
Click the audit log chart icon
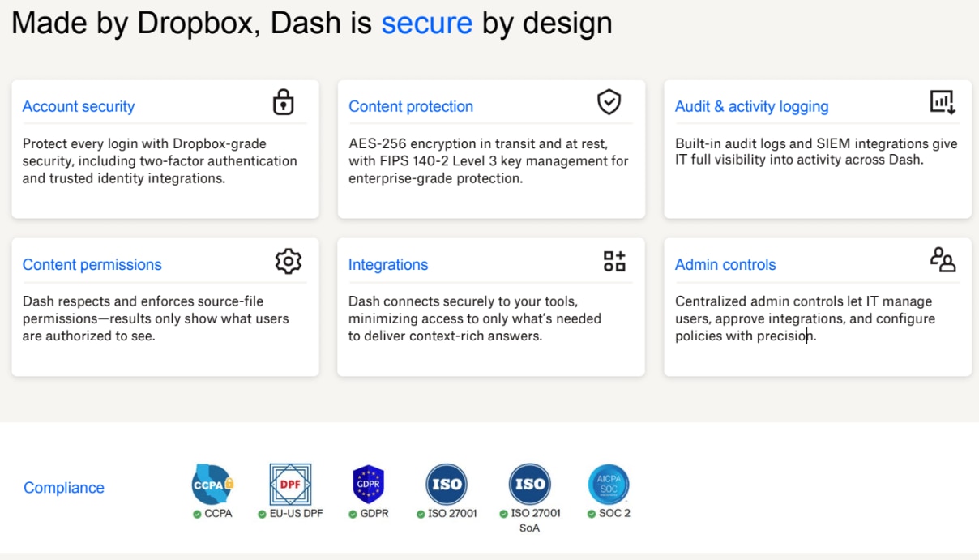point(943,102)
